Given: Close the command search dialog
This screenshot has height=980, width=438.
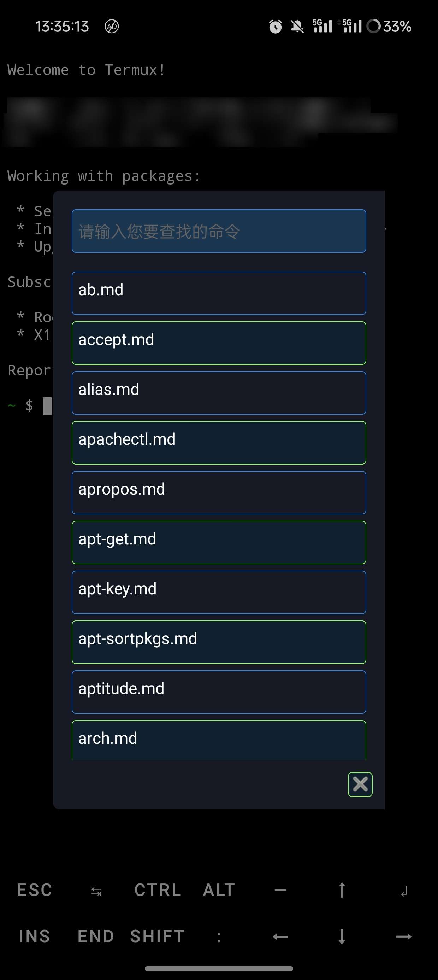Looking at the screenshot, I should (360, 784).
